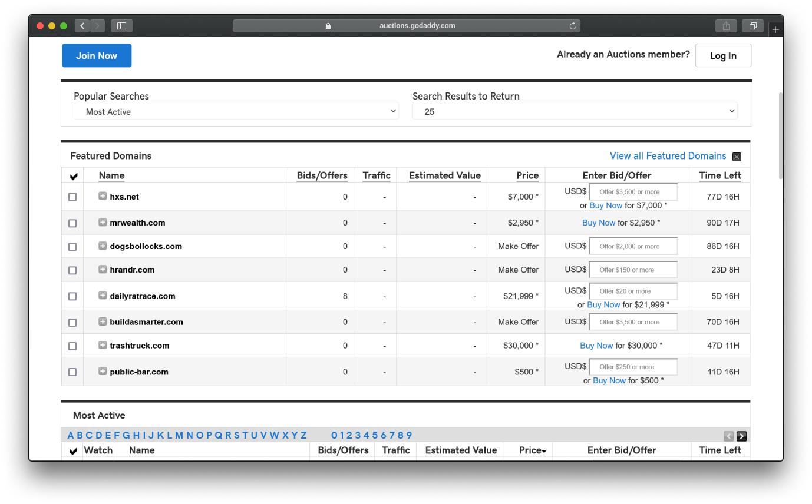The width and height of the screenshot is (812, 504).
Task: Select all Most Active rows with the header checkmark
Action: 74,451
